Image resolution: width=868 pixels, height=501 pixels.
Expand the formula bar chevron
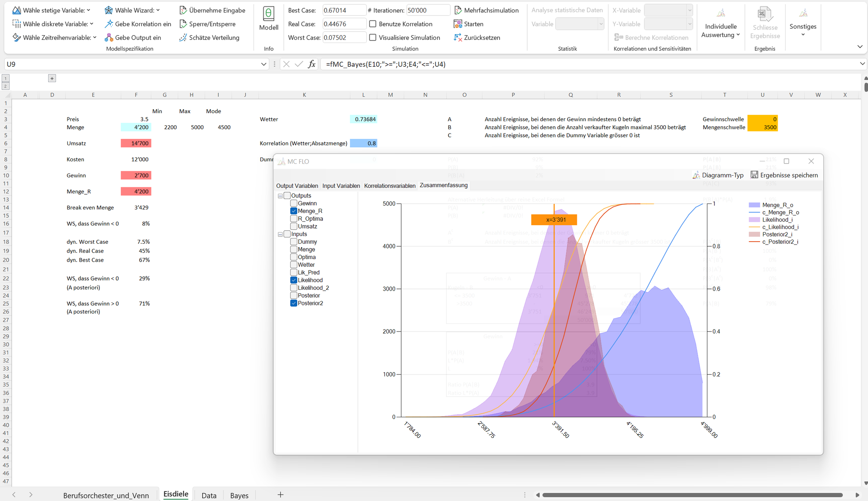point(862,64)
